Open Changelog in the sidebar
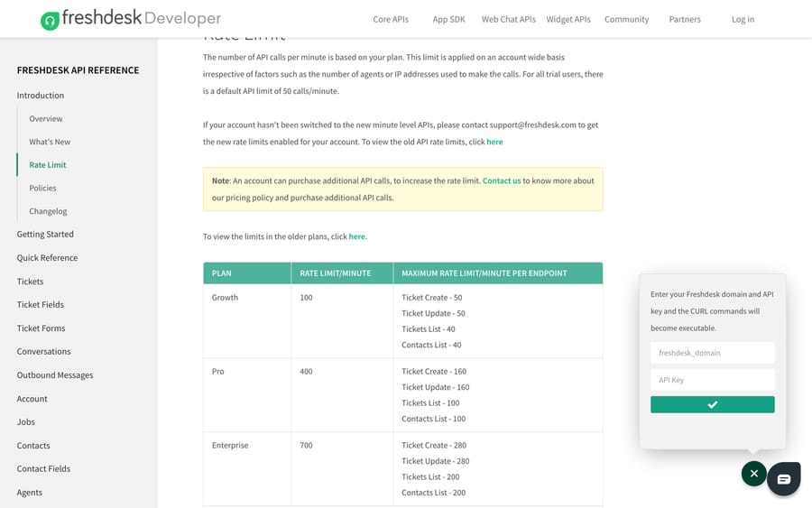Image resolution: width=812 pixels, height=508 pixels. click(x=48, y=211)
